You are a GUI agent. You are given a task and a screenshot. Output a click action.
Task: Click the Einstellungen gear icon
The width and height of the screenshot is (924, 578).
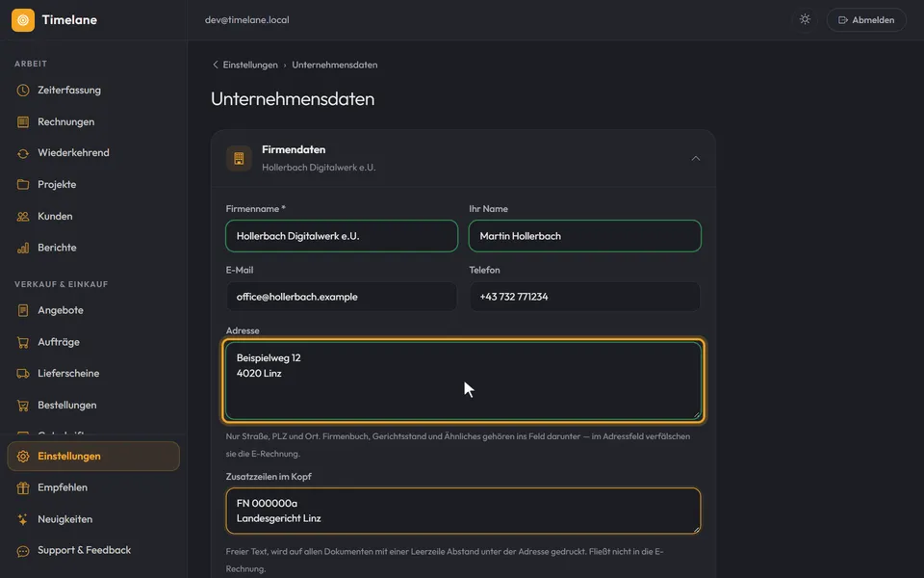23,457
